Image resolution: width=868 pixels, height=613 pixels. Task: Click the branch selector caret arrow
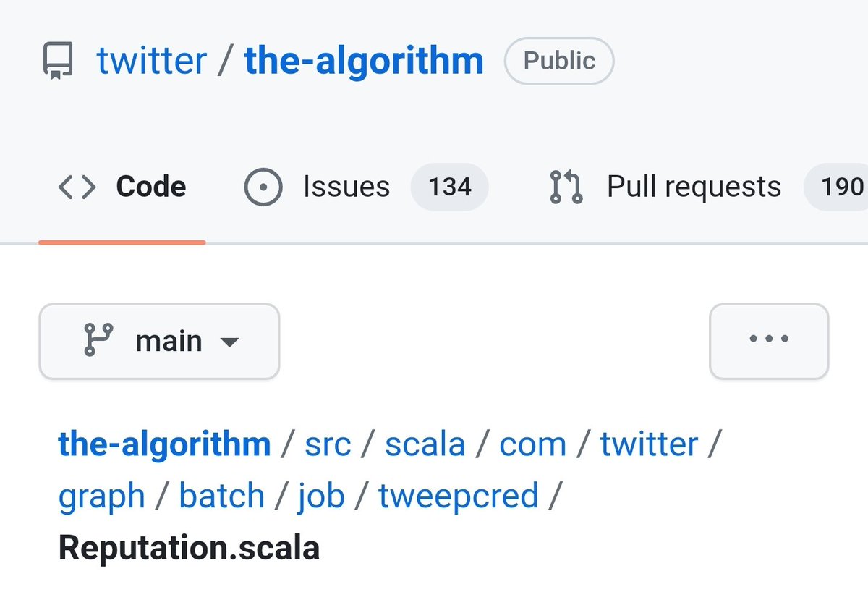point(229,342)
